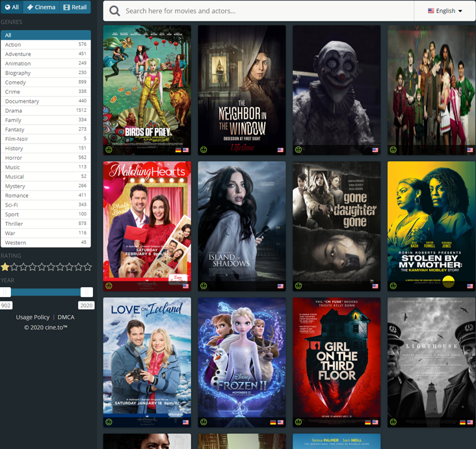476x449 pixels.
Task: Click smiley icon on Island of Shadows poster
Action: pyautogui.click(x=204, y=286)
